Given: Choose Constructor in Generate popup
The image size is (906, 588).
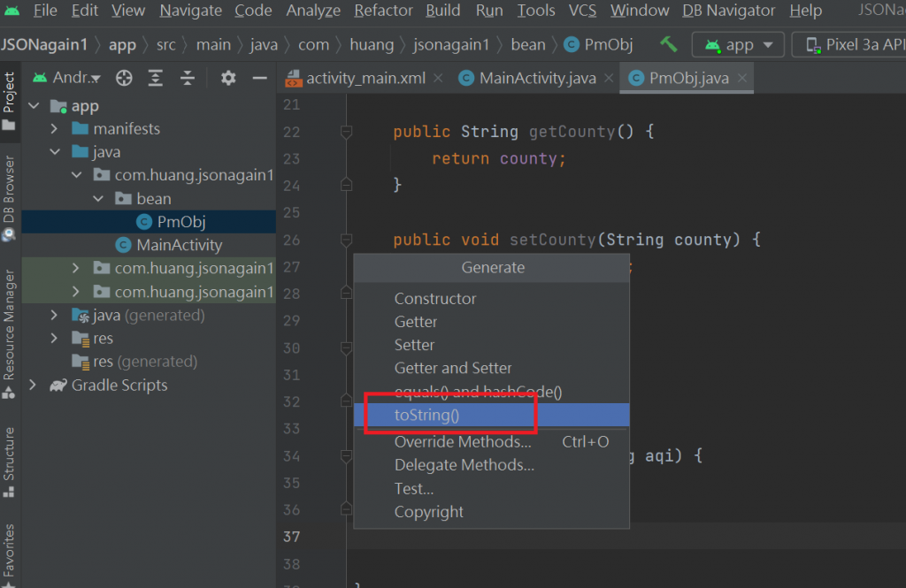Looking at the screenshot, I should click(x=491, y=299).
